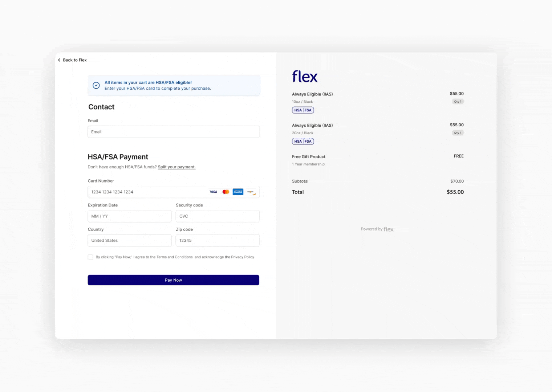552x392 pixels.
Task: Focus the Zip code field
Action: (x=218, y=240)
